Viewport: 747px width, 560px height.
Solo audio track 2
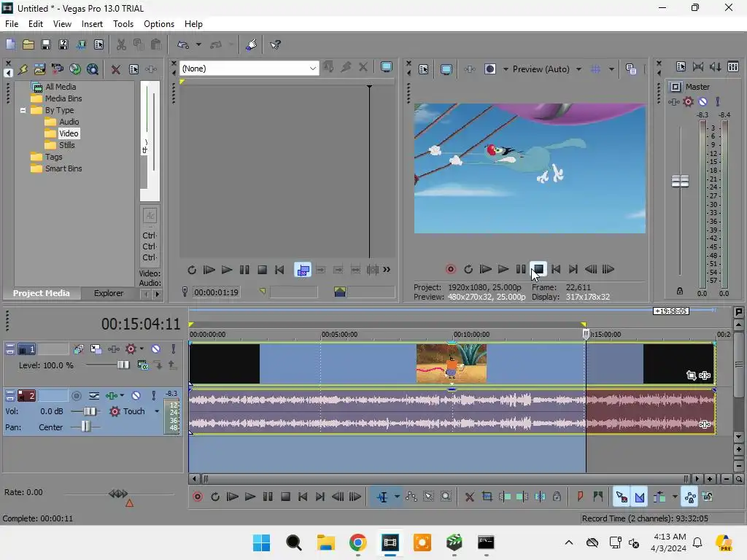pos(153,396)
